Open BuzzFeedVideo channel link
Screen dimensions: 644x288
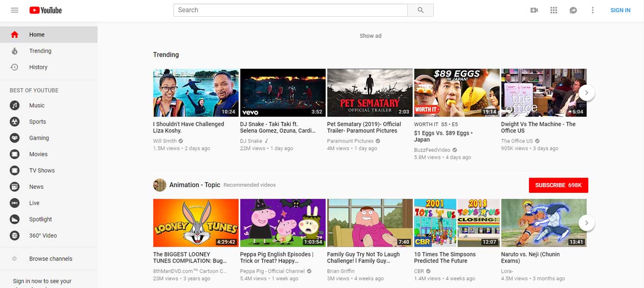pyautogui.click(x=432, y=150)
